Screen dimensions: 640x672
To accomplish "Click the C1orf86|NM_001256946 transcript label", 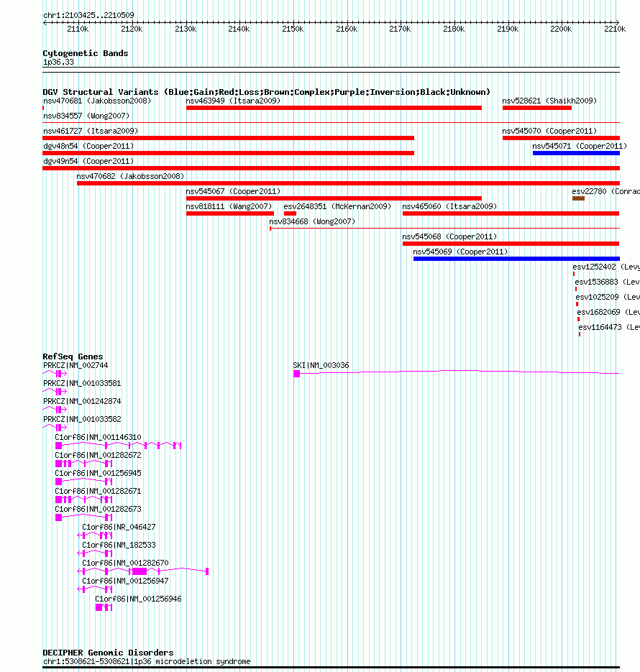I will [138, 599].
